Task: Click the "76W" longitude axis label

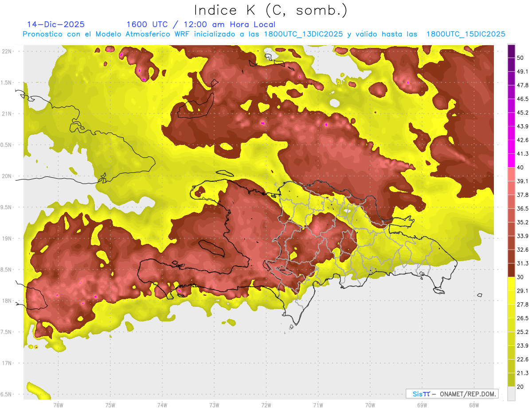Action: click(58, 405)
